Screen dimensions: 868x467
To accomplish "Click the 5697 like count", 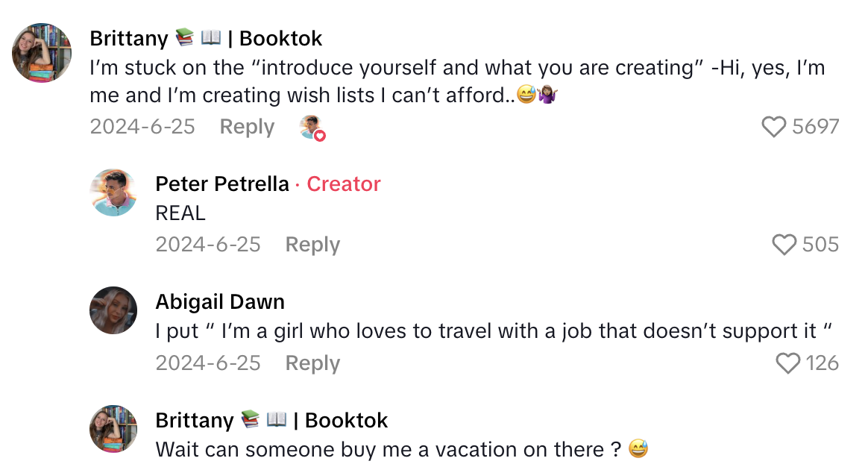I will (x=814, y=127).
